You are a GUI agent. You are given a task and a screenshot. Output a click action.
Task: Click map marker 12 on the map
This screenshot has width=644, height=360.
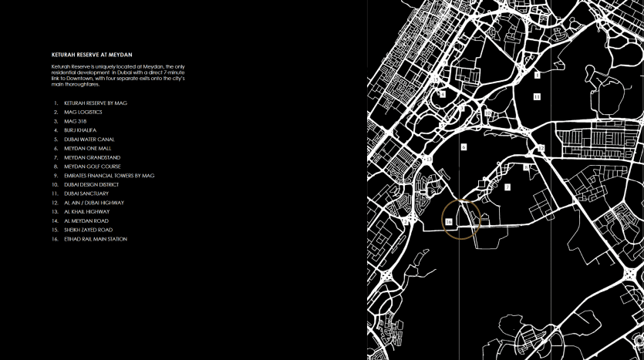click(x=541, y=148)
